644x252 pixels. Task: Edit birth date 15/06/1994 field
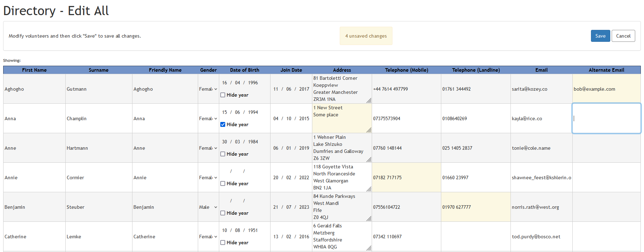(240, 112)
